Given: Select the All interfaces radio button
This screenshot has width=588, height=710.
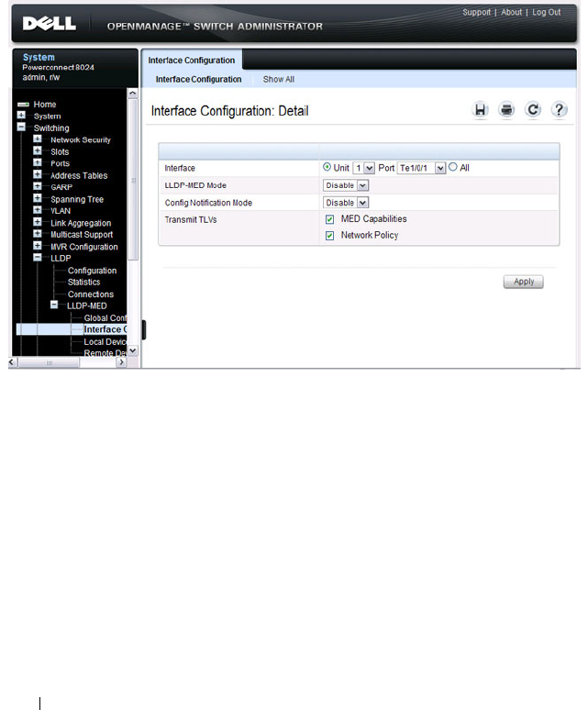Looking at the screenshot, I should [452, 167].
